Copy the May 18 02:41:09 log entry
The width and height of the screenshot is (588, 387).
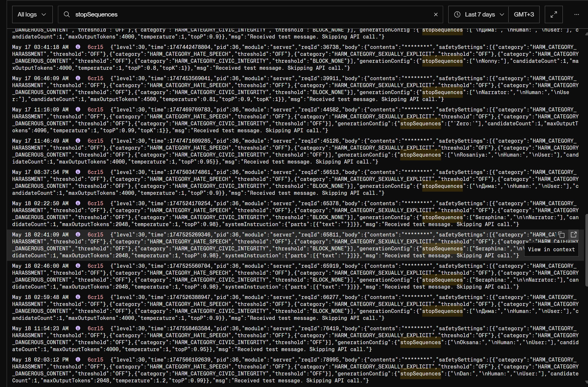pos(562,235)
